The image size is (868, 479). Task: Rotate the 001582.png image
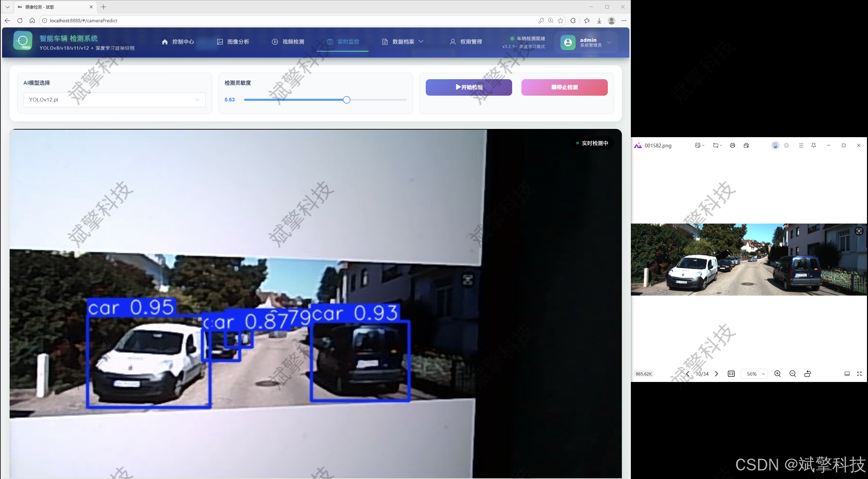pyautogui.click(x=807, y=374)
